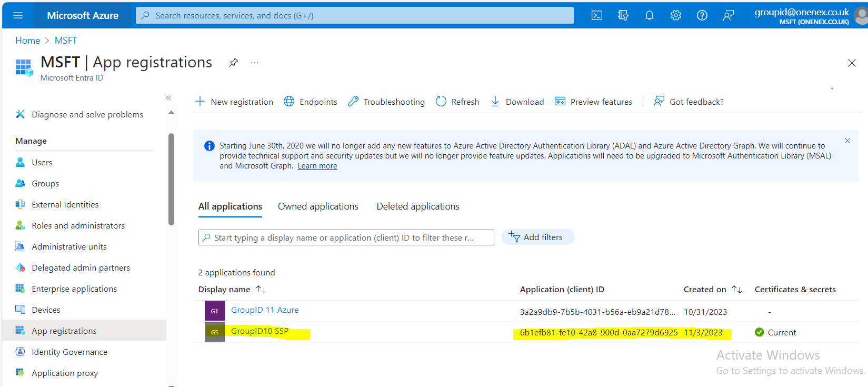Screen dimensions: 868x387
Task: Sort by Created on column arrows
Action: [x=737, y=289]
